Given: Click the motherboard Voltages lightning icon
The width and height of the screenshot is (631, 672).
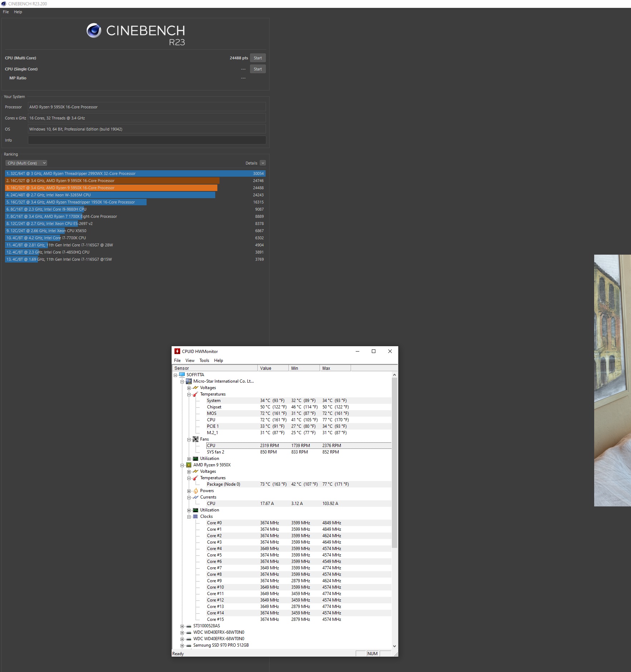Looking at the screenshot, I should [x=195, y=388].
